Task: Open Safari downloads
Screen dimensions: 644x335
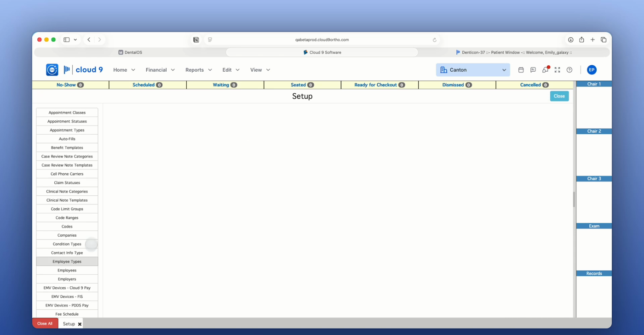Action: click(x=570, y=40)
